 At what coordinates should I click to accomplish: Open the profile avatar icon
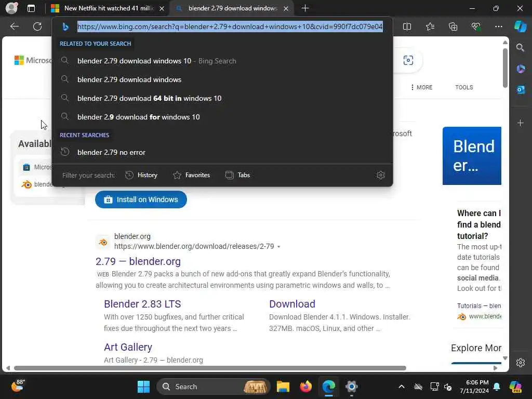pyautogui.click(x=11, y=8)
